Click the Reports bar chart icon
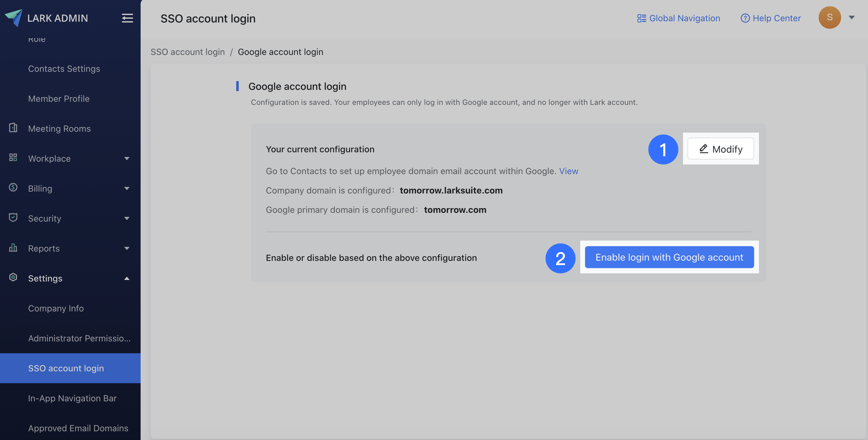 (13, 248)
